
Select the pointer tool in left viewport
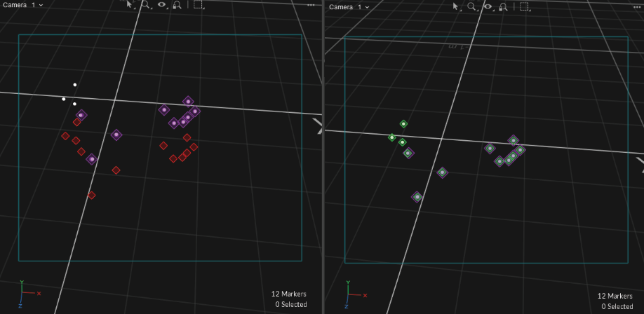coord(130,5)
